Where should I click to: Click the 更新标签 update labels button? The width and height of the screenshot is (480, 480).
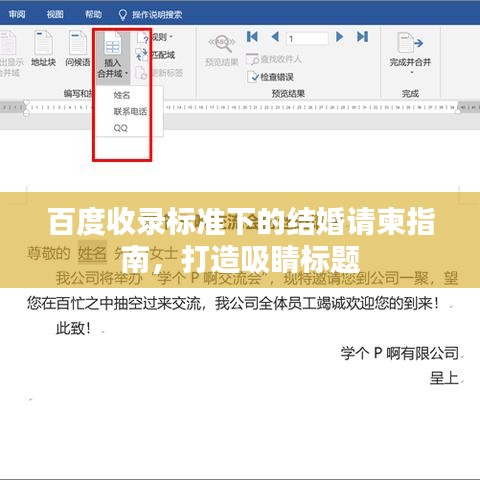pyautogui.click(x=159, y=72)
